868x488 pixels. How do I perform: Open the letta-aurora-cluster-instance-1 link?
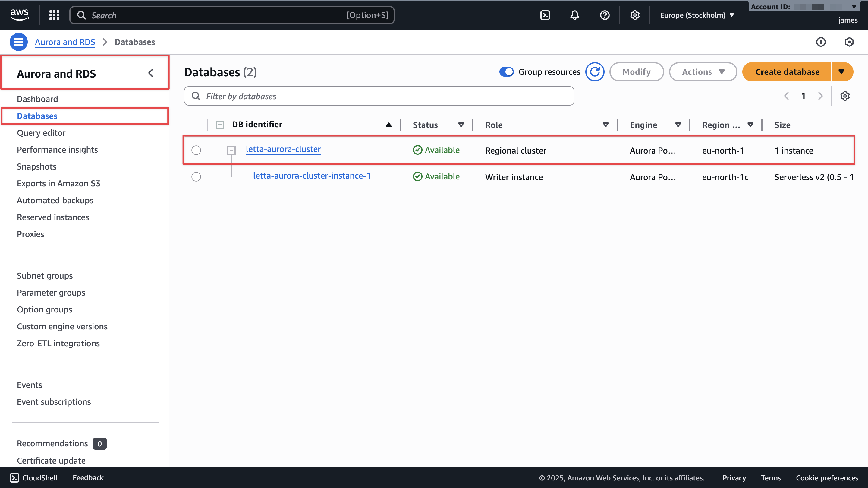click(x=312, y=176)
